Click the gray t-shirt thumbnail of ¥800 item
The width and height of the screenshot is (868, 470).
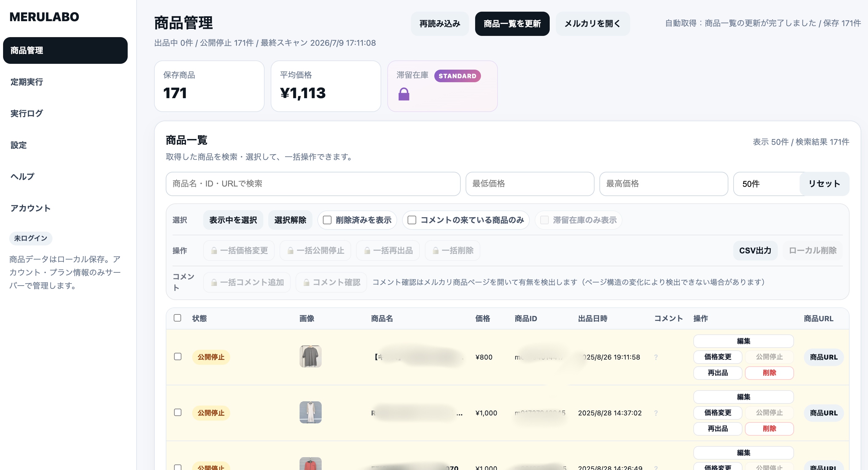click(310, 356)
